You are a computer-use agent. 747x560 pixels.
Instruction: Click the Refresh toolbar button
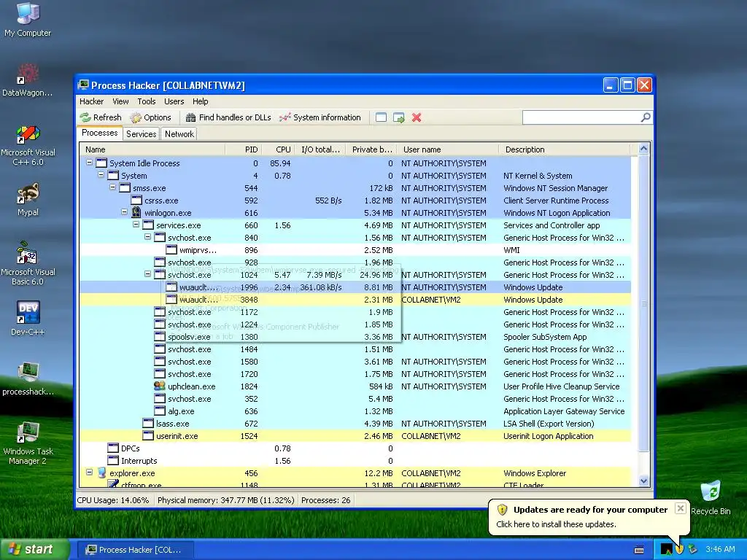point(101,117)
